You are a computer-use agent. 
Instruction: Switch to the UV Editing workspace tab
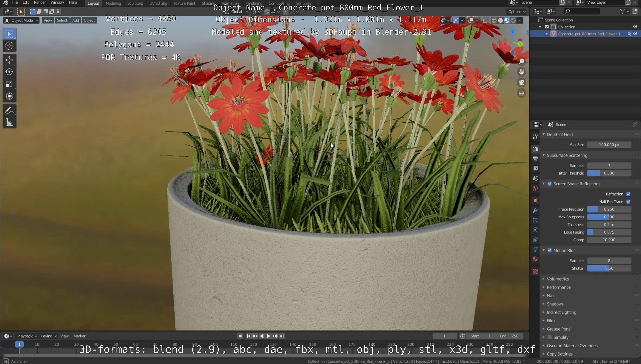coord(158,3)
